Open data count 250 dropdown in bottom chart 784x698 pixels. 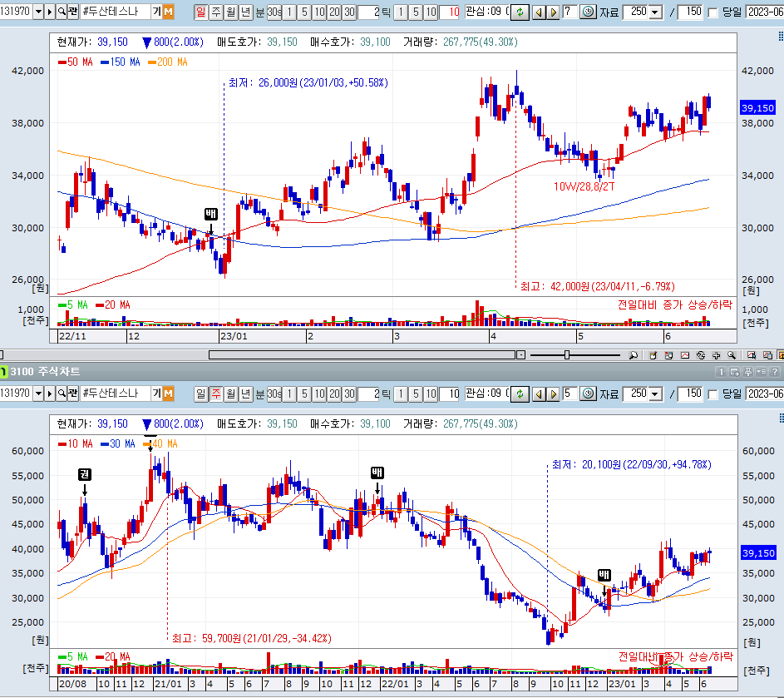[655, 394]
